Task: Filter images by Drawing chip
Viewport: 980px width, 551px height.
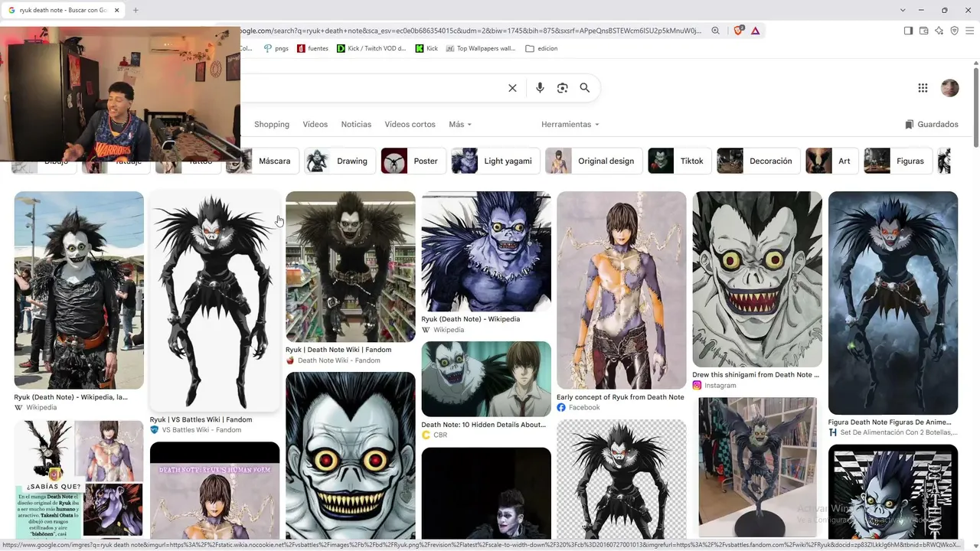Action: pos(340,161)
